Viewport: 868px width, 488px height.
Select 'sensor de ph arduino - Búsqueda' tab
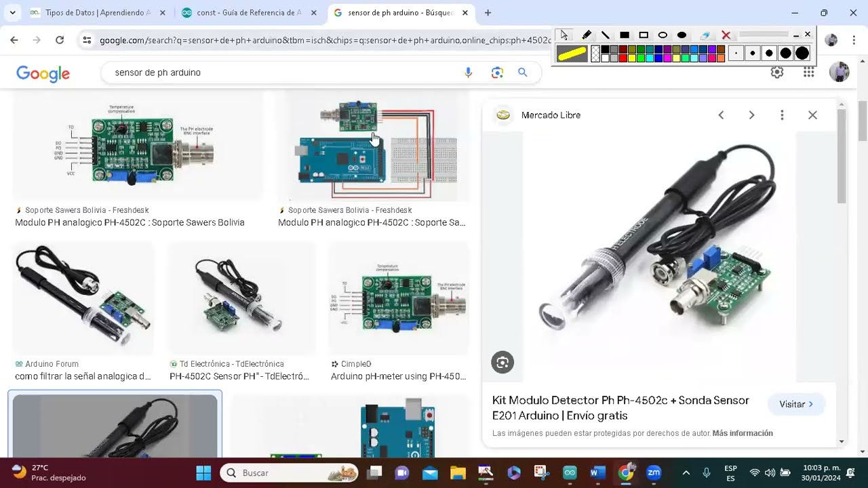pyautogui.click(x=399, y=13)
